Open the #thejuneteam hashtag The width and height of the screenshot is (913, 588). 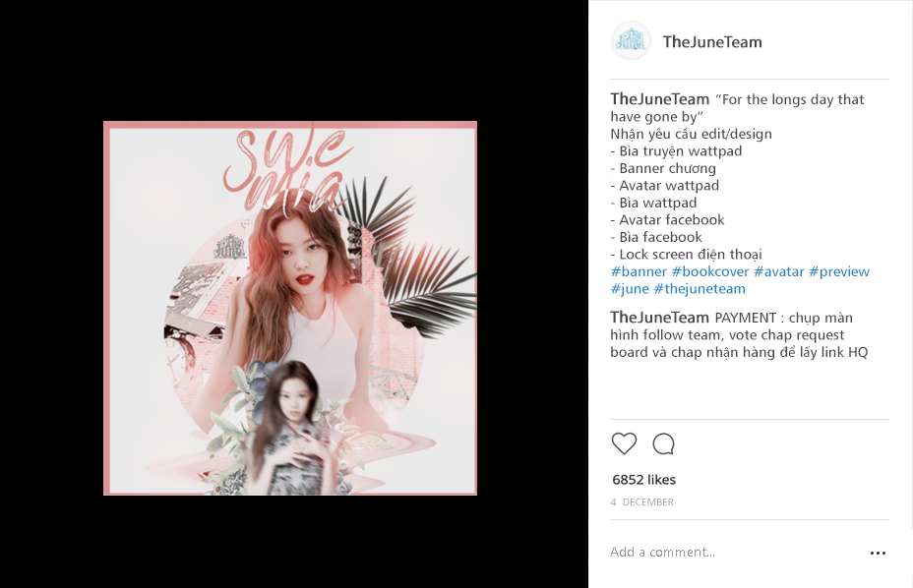click(700, 289)
